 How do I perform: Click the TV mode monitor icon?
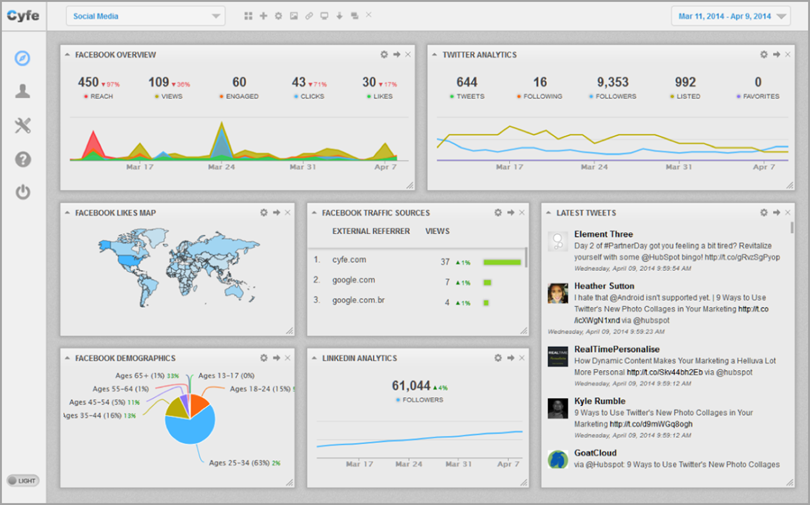[324, 16]
